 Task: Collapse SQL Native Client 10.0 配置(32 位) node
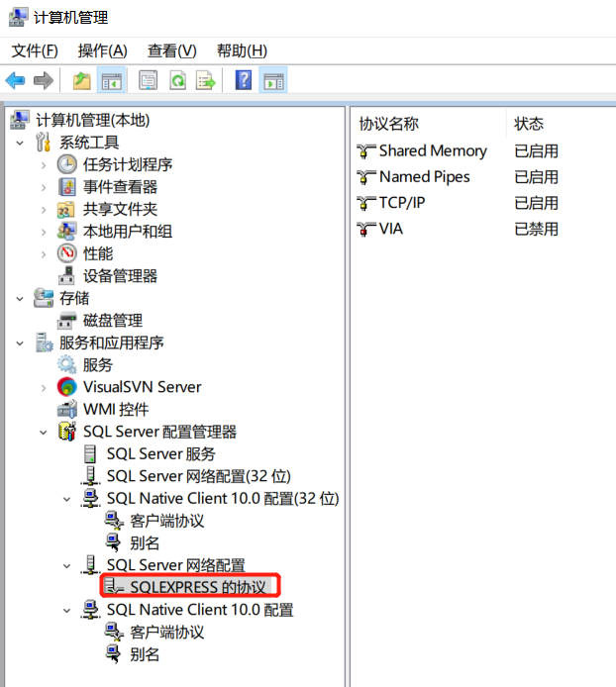click(66, 499)
